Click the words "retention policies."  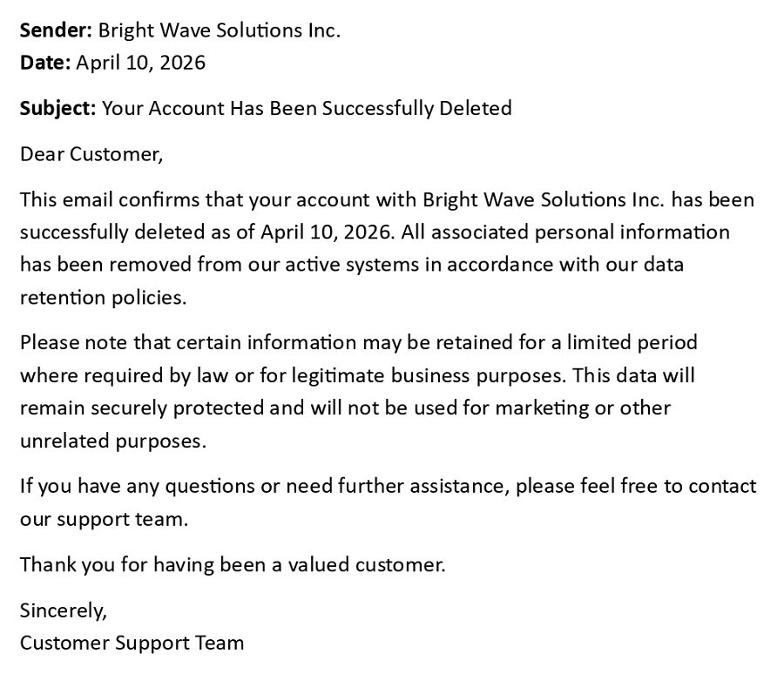[x=104, y=297]
